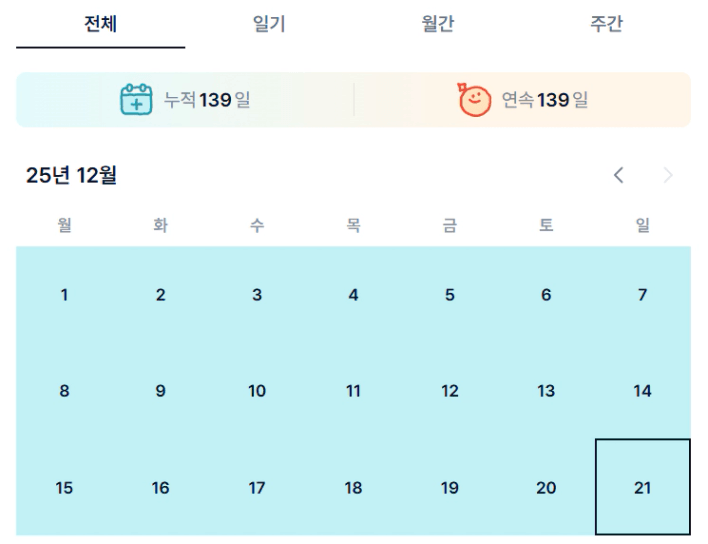
Task: Select December 21 on the calendar
Action: point(642,488)
